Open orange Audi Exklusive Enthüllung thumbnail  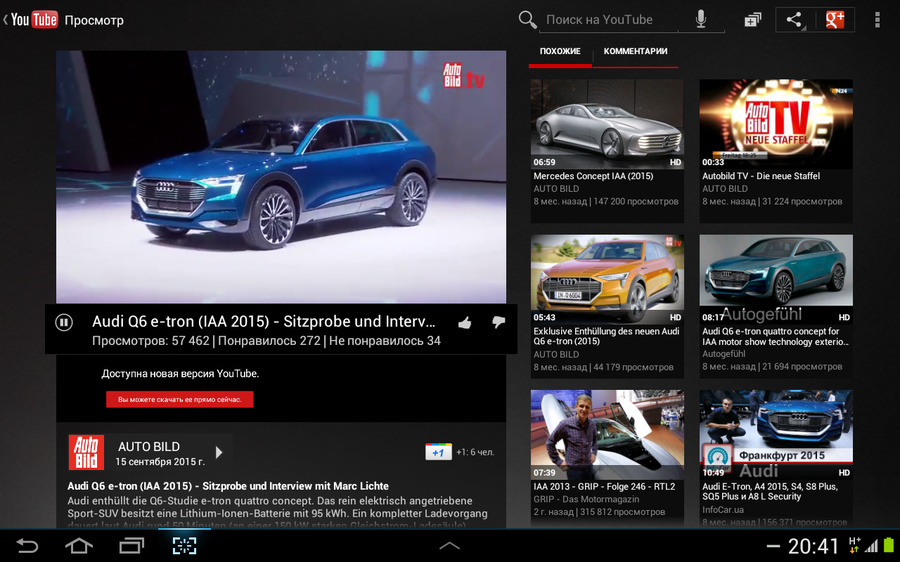tap(607, 279)
